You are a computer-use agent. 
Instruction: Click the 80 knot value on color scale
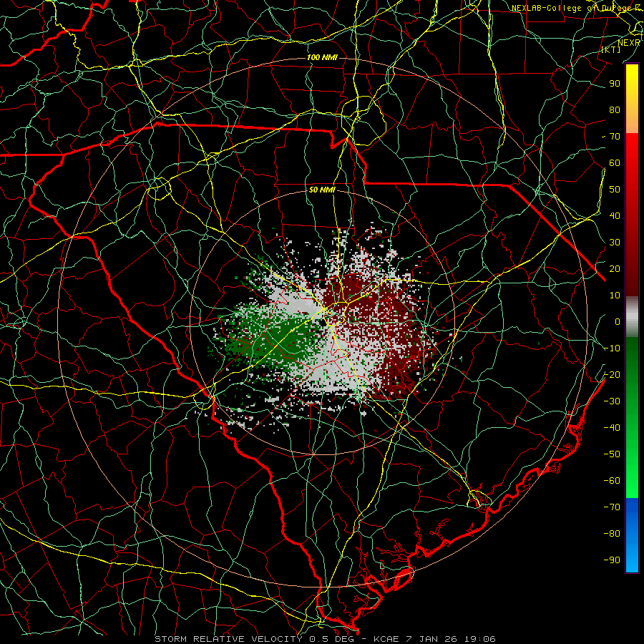tap(615, 110)
